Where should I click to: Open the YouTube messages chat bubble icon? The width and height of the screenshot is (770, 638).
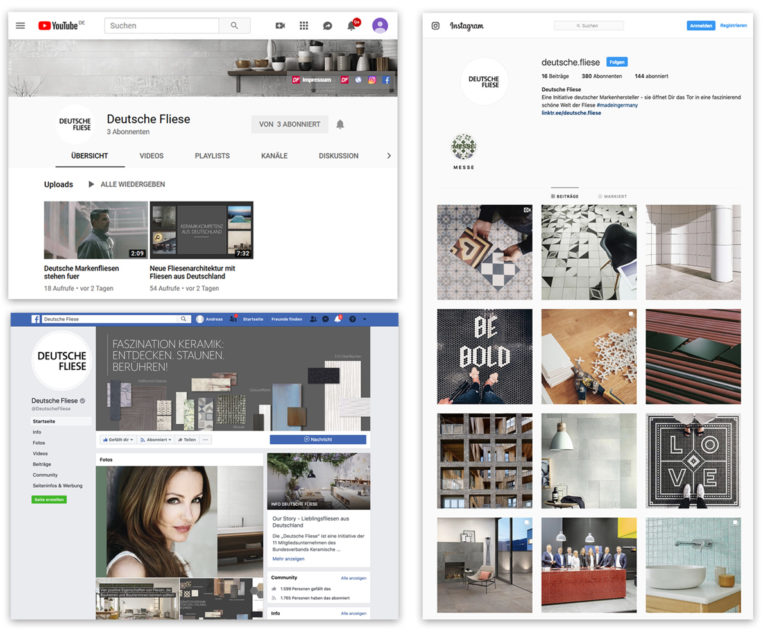328,26
